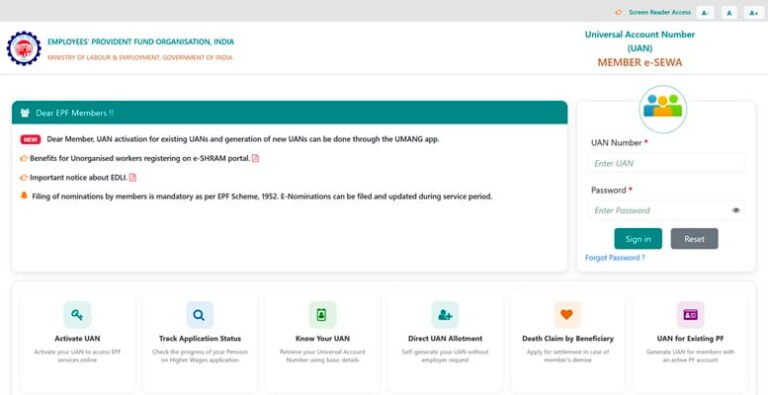Click the Password field label
This screenshot has width=768, height=395.
(609, 190)
